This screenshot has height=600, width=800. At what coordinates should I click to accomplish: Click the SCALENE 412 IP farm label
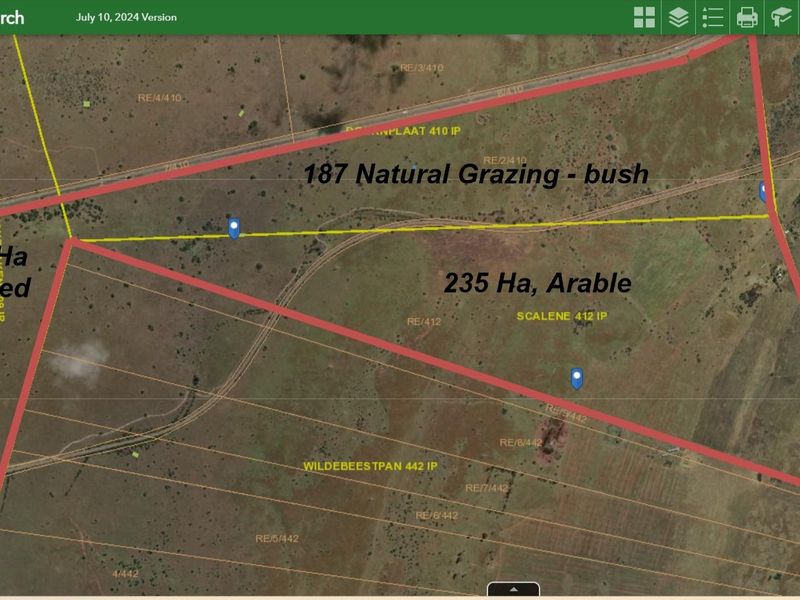pyautogui.click(x=562, y=316)
